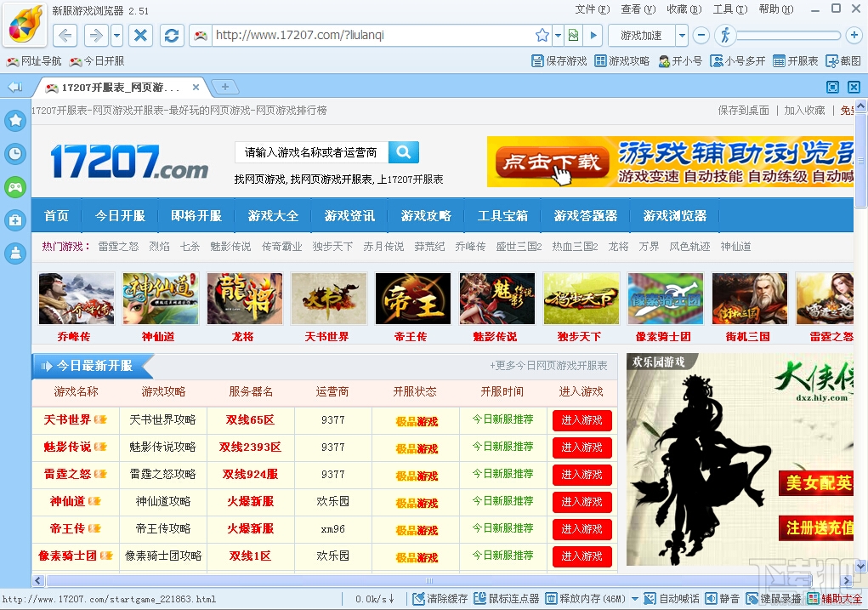The image size is (868, 610).
Task: Click +更多今日网页游戏开服表 link
Action: coord(548,366)
